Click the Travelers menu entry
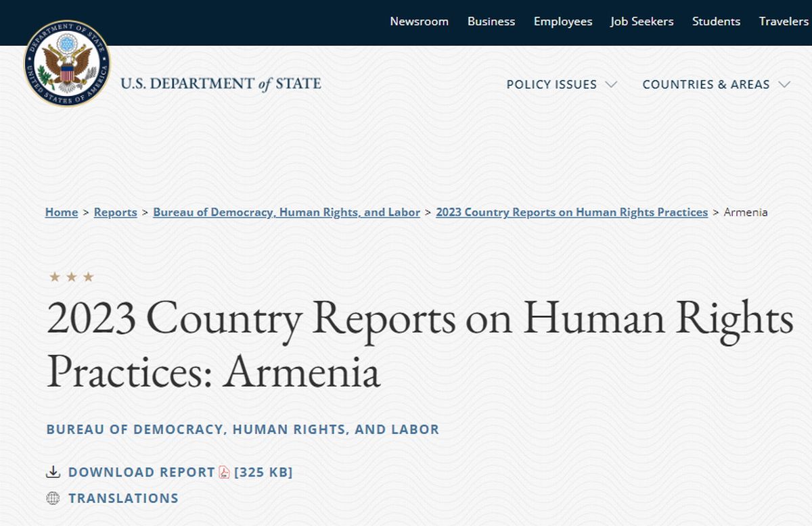Viewport: 812px width, 526px height. (x=784, y=21)
